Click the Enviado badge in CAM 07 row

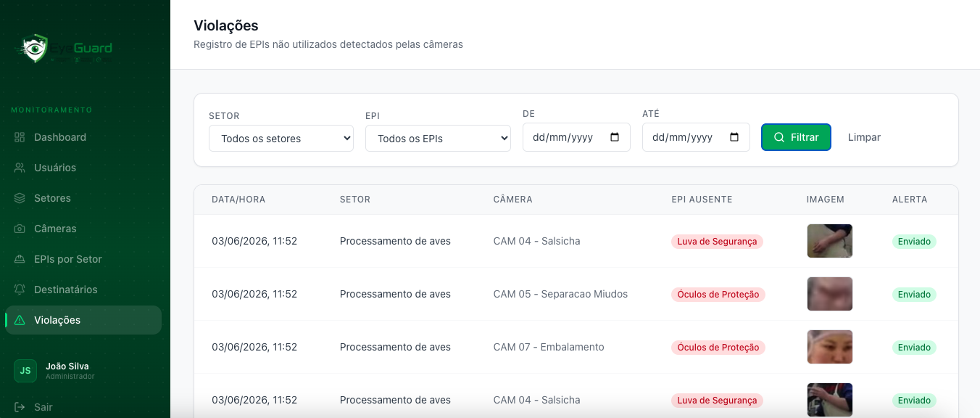[914, 348]
